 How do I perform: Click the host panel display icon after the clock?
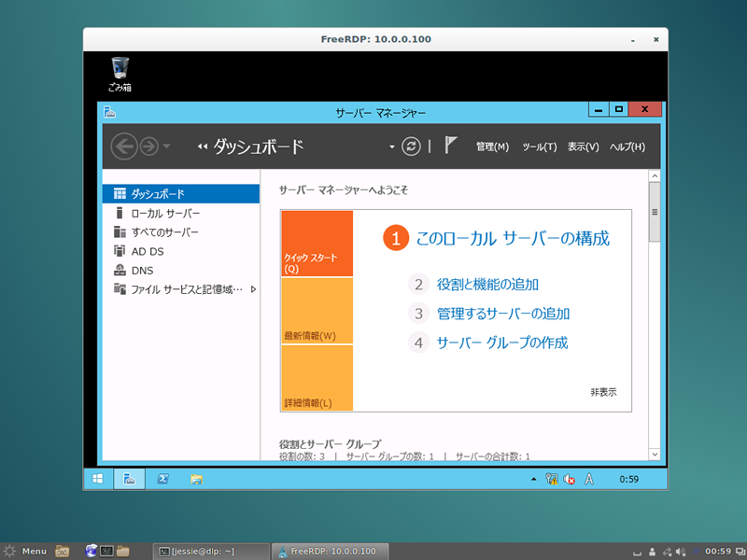click(740, 552)
